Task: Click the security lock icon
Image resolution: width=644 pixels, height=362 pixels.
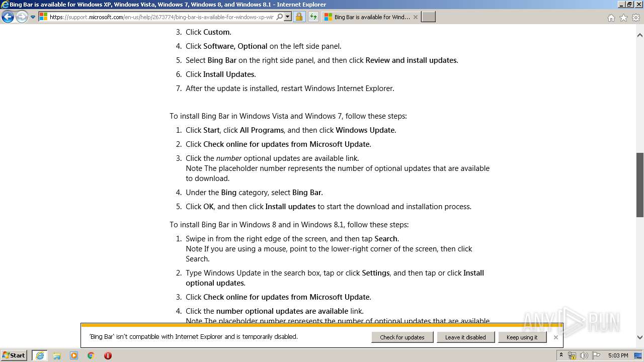Action: tap(299, 17)
